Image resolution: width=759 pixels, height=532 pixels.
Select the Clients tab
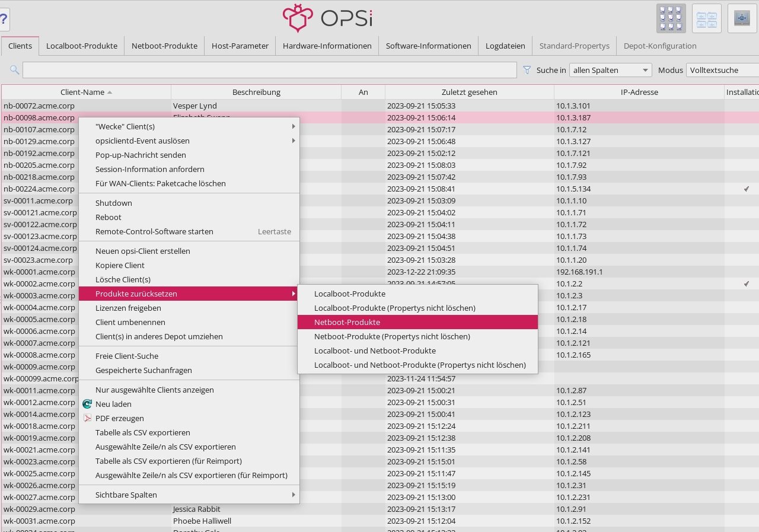20,46
